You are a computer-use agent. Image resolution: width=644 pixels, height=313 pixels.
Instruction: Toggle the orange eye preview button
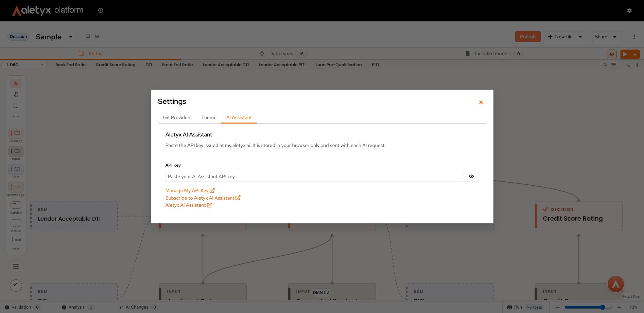pyautogui.click(x=612, y=54)
